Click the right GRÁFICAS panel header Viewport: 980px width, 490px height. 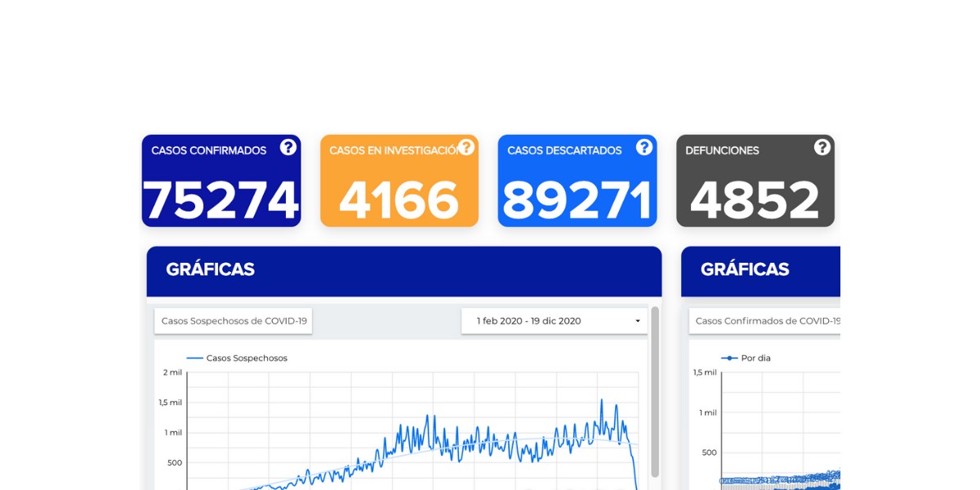click(x=759, y=270)
